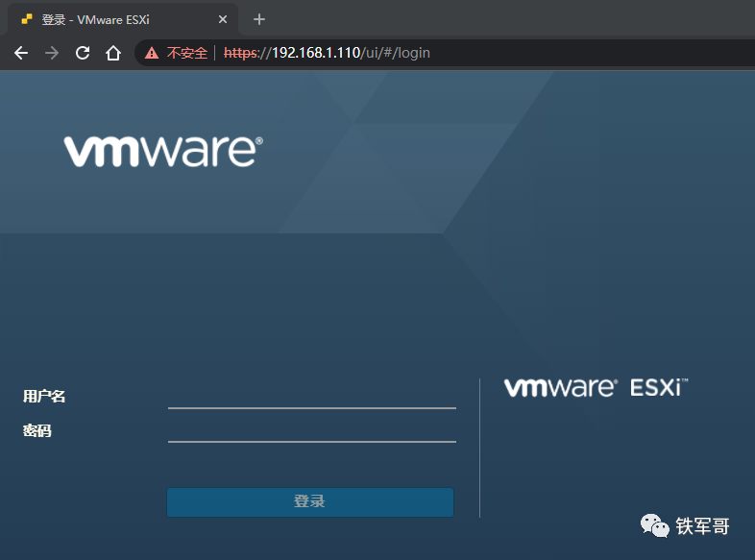Close the VMware ESXi login tab
Viewport: 755px width, 560px height.
pos(223,19)
